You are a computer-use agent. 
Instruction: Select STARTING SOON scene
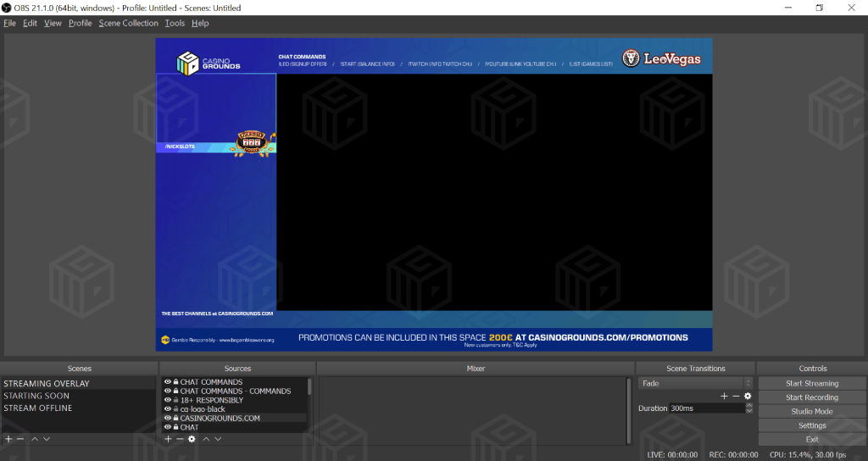click(x=79, y=396)
